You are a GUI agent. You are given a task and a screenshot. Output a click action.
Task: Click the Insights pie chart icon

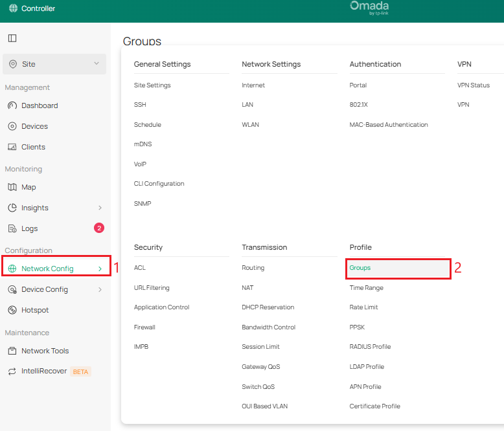click(x=12, y=208)
